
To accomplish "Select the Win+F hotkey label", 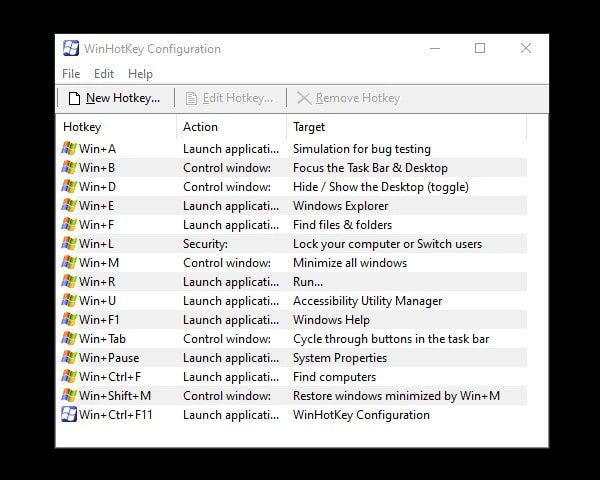I will click(96, 225).
